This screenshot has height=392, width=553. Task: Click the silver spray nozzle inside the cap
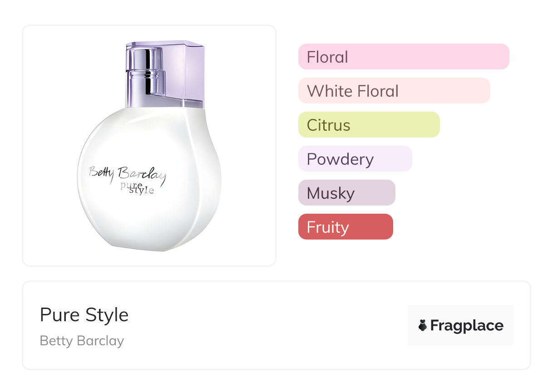click(144, 73)
